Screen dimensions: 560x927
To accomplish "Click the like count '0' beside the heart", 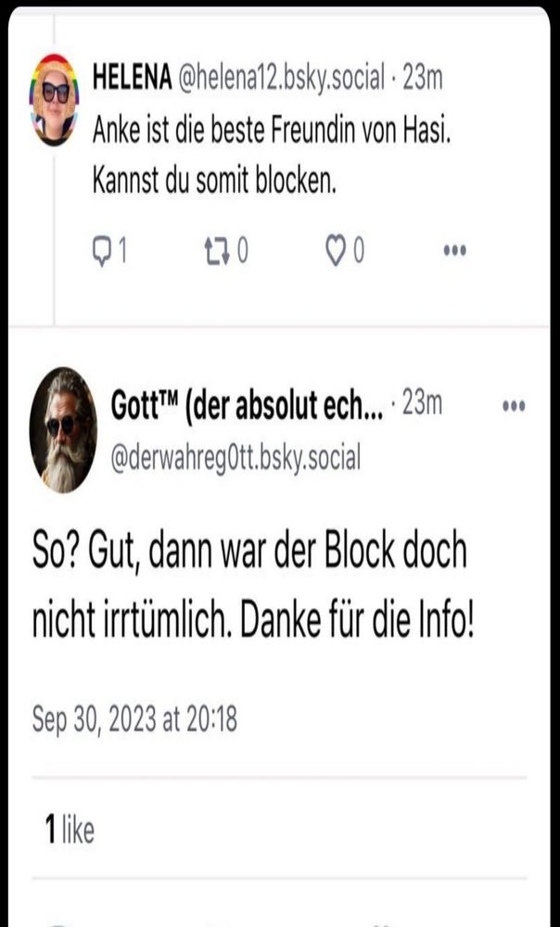I will 359,252.
